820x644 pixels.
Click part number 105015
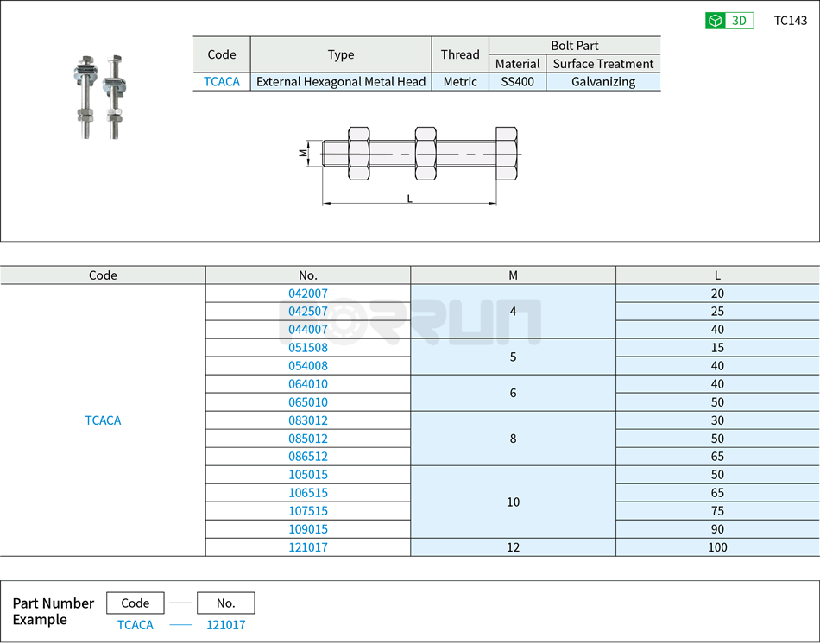(x=307, y=475)
